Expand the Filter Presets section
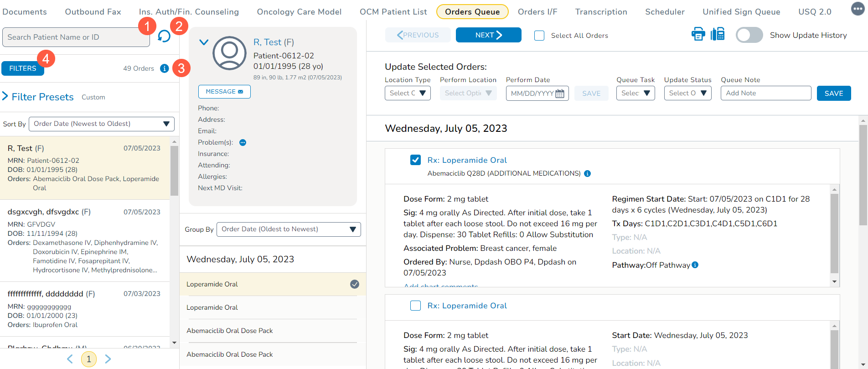Screen dimensions: 868x369 pos(5,97)
